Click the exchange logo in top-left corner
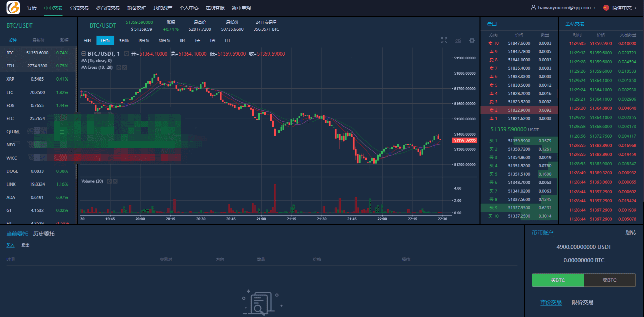Viewport: 644px width, 317px height. click(13, 8)
